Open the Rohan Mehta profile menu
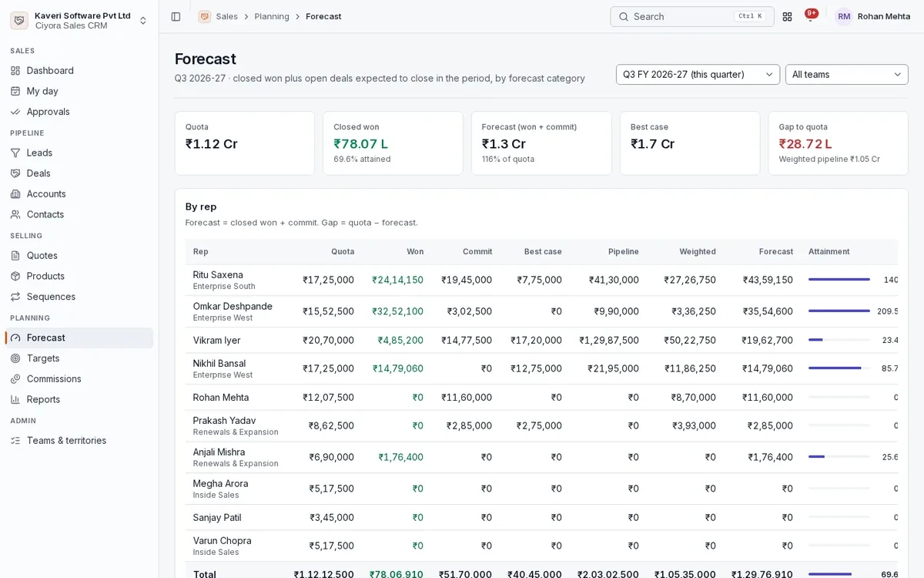Screen dimensions: 924x578 pyautogui.click(x=873, y=16)
